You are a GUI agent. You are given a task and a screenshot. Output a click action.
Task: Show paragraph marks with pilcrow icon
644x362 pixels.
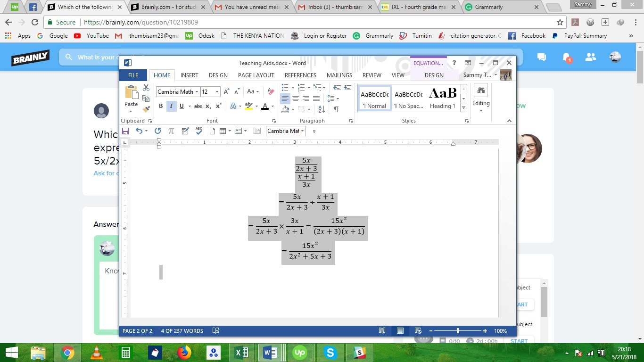click(336, 109)
